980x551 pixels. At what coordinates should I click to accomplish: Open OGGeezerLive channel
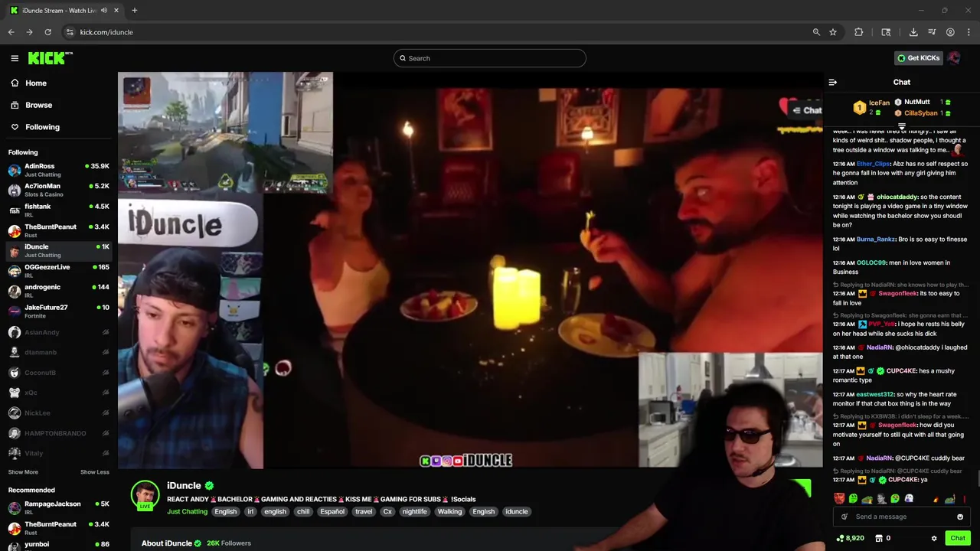click(58, 271)
